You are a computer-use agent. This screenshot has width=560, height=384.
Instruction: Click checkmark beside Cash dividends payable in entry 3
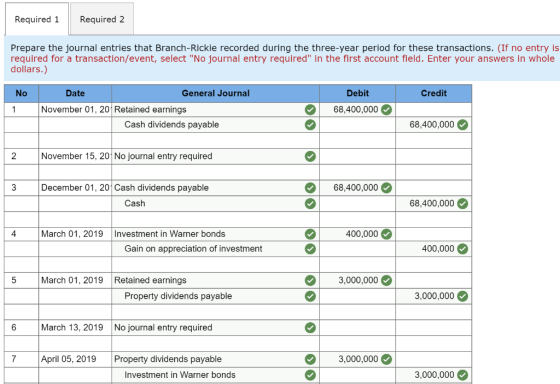tap(310, 188)
